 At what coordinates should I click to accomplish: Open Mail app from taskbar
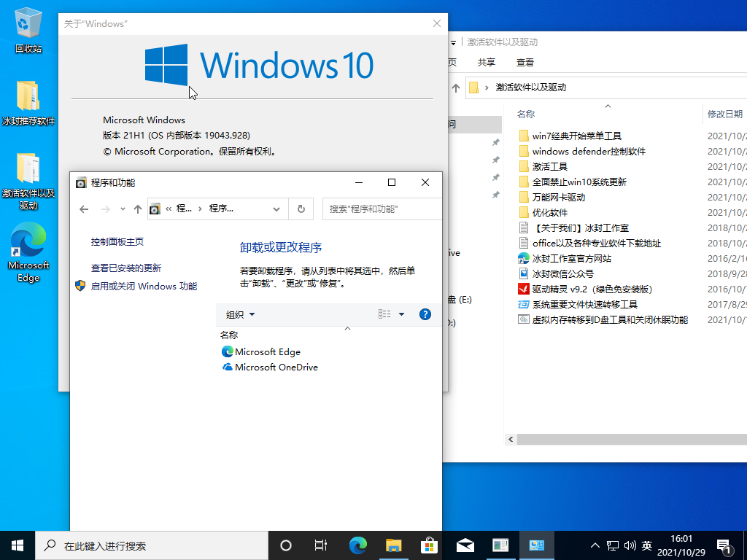point(465,545)
